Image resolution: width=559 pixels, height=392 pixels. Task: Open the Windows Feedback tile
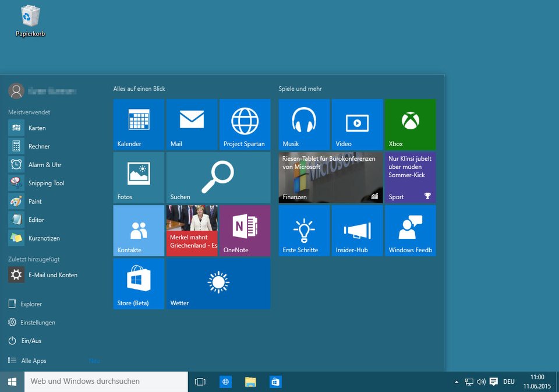coord(411,231)
